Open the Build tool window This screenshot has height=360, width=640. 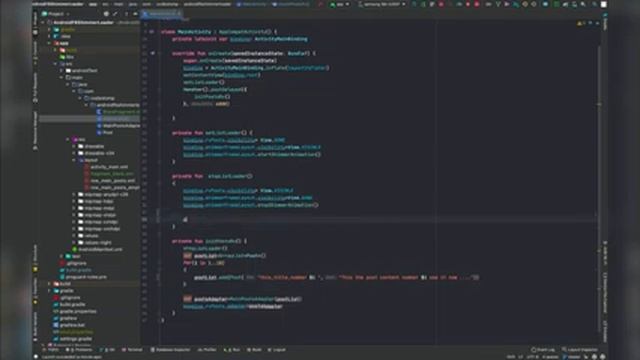point(255,350)
